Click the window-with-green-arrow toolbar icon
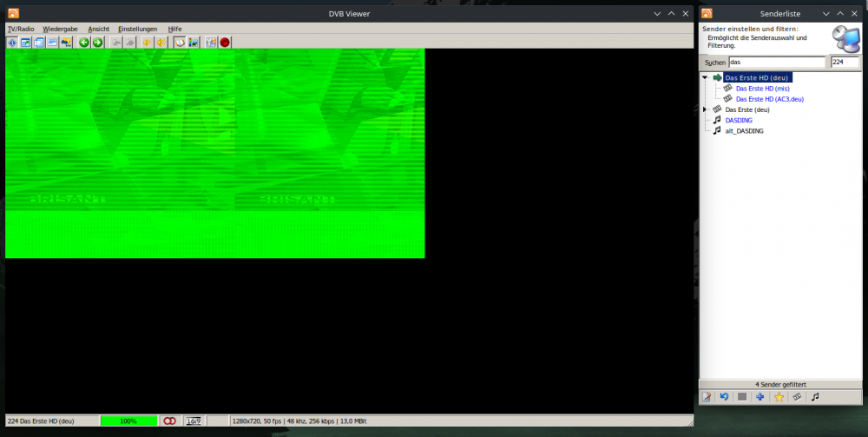 (x=25, y=42)
